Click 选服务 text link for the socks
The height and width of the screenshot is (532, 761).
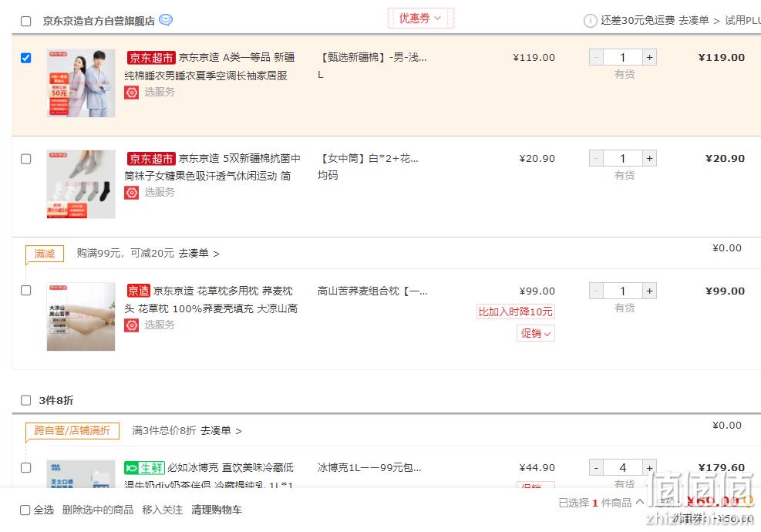159,193
